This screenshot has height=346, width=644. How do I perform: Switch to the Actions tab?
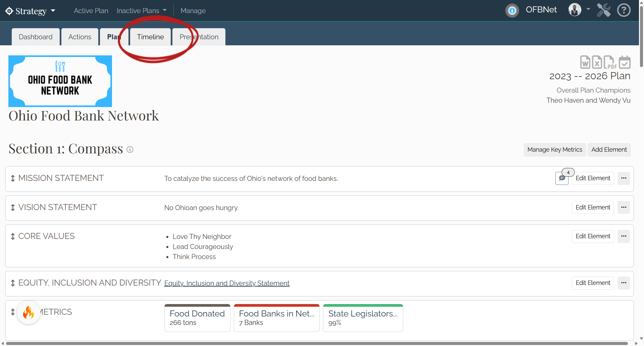coord(80,37)
